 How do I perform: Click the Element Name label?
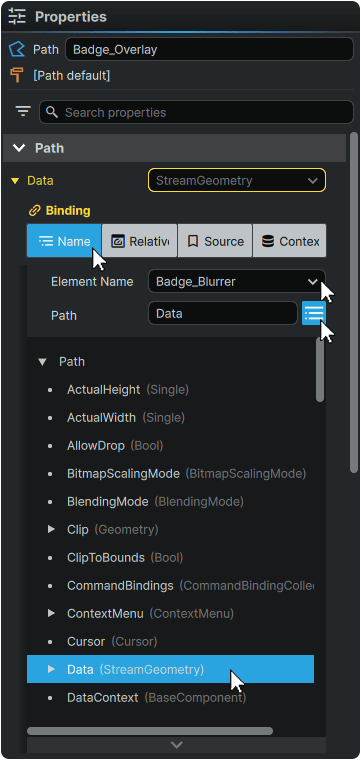tap(92, 282)
